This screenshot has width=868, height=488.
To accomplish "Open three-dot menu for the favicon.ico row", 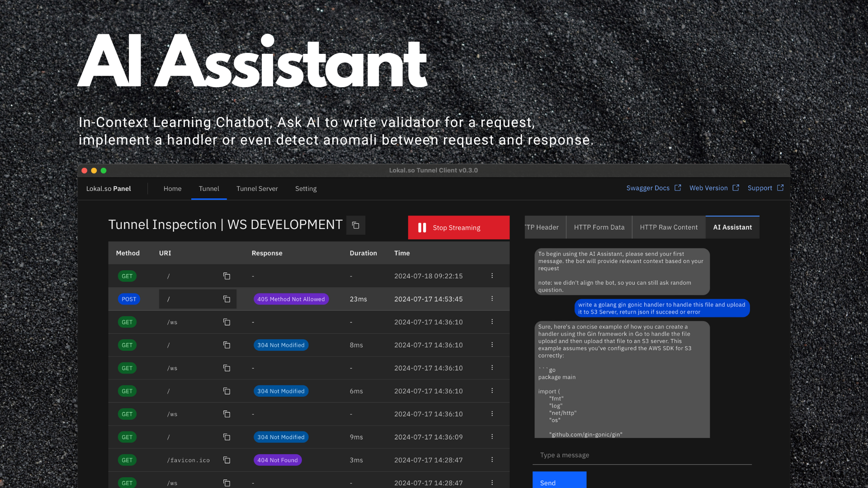I will [492, 460].
